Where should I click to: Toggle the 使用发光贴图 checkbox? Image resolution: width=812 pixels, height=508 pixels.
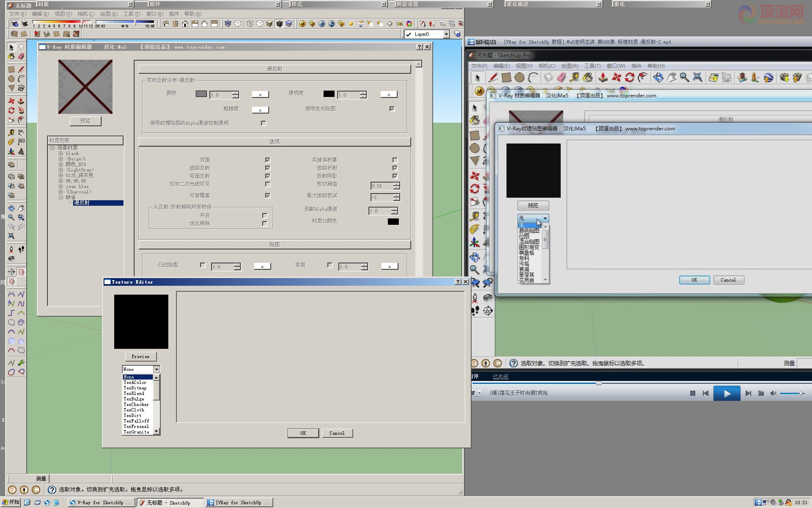point(392,109)
